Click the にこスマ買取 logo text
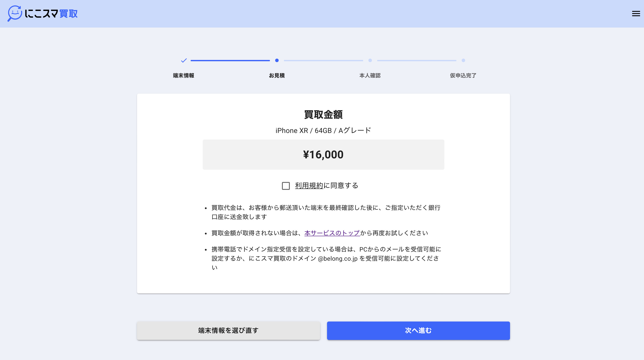Viewport: 644px width, 360px height. point(51,14)
